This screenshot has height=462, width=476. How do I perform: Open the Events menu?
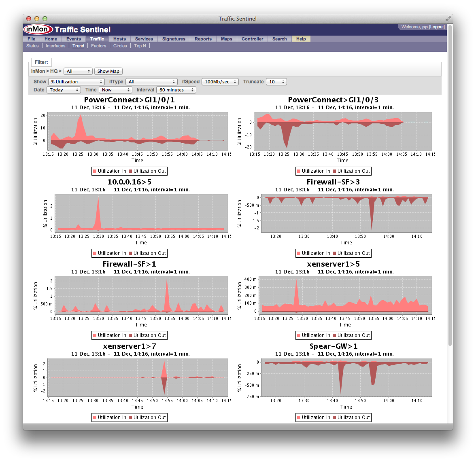coord(74,39)
